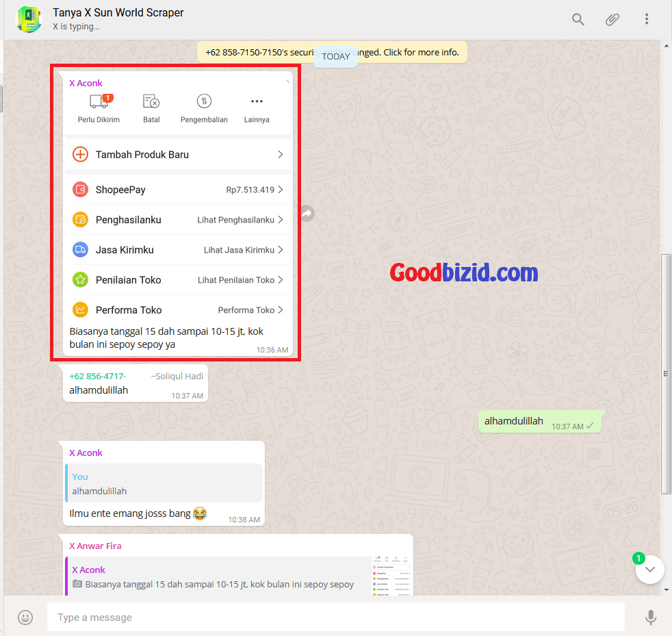Click the Lainnya three dots icon

point(257,101)
